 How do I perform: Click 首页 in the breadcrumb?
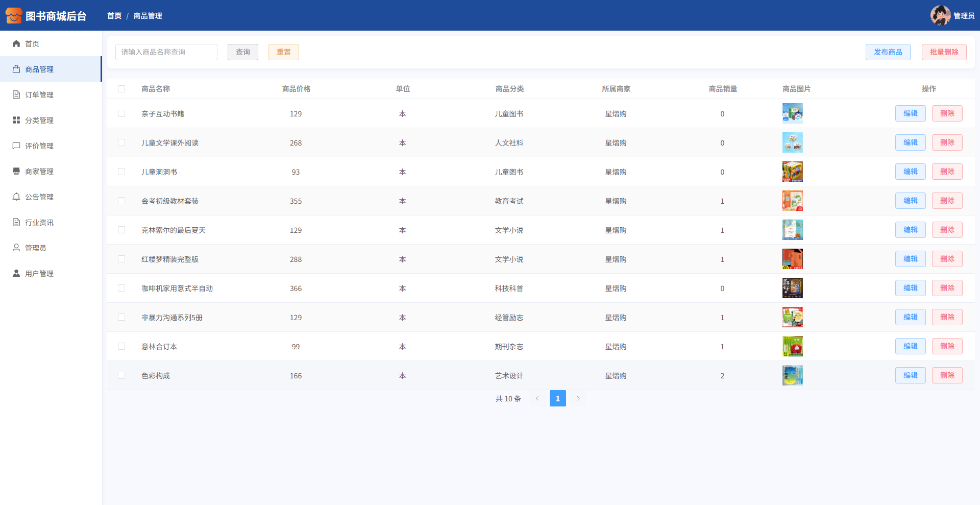[x=114, y=16]
